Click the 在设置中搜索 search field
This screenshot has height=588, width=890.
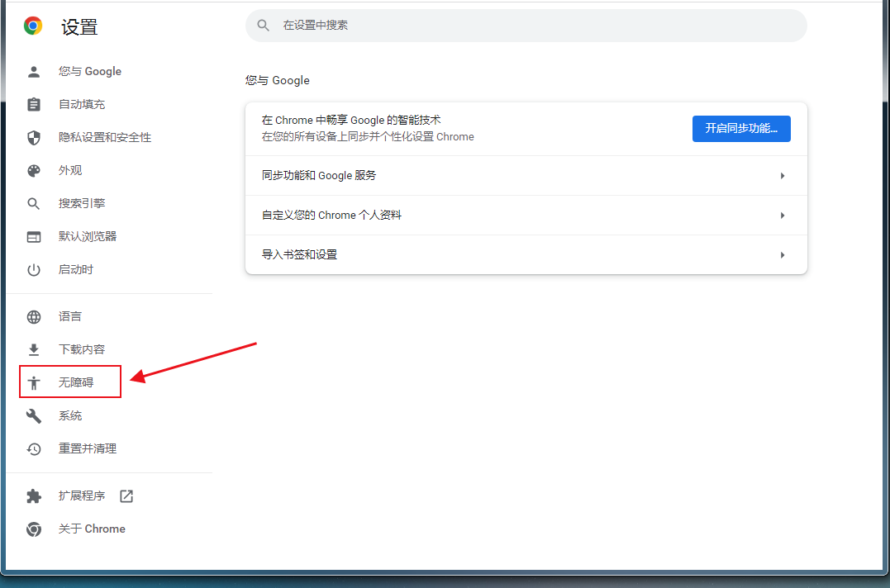point(529,26)
